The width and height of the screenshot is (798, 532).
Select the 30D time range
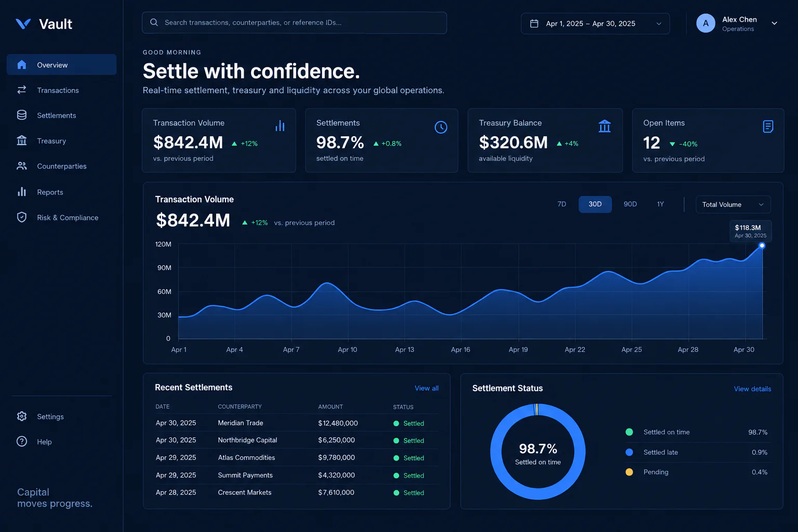(x=595, y=204)
